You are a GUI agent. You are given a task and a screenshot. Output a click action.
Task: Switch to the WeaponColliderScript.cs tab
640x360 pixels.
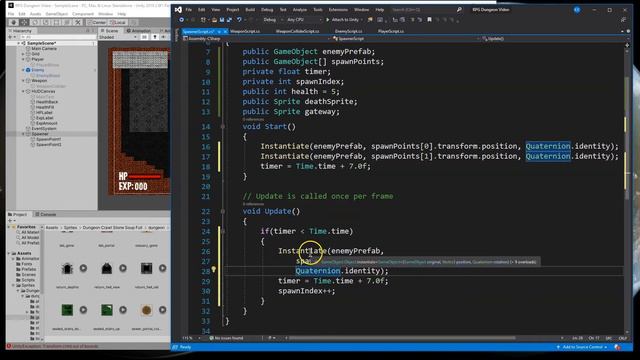[297, 31]
